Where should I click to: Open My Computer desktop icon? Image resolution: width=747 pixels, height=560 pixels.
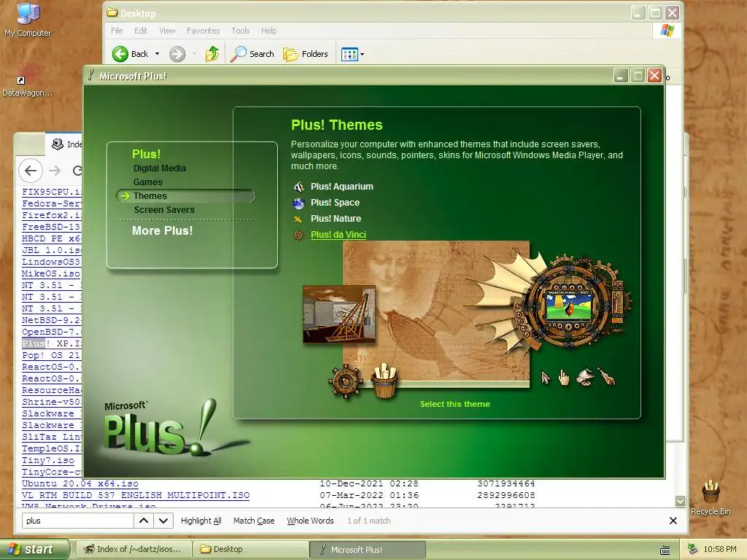point(28,19)
